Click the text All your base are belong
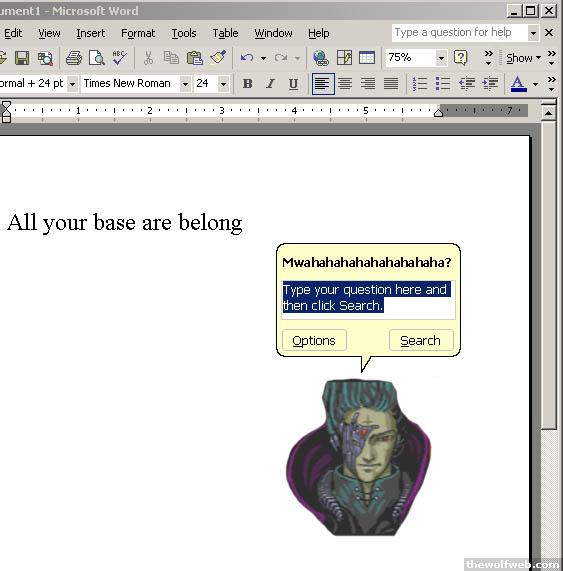Viewport: 563px width, 571px height. click(x=125, y=223)
